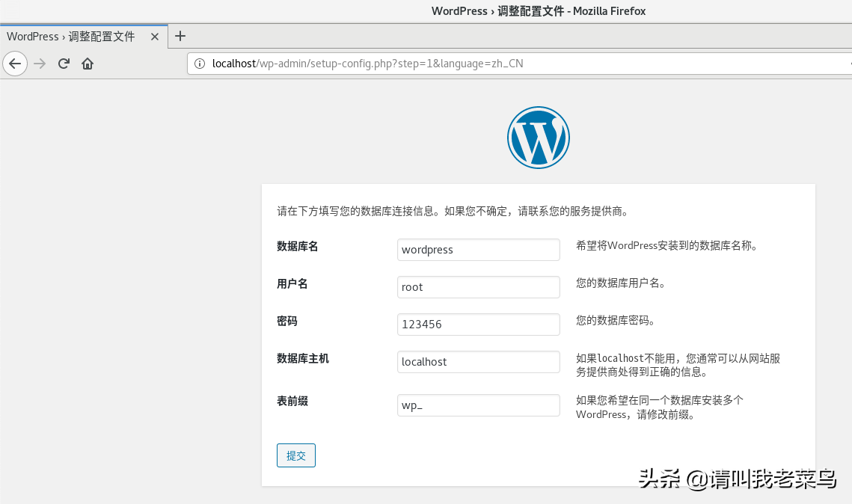This screenshot has height=504, width=852.
Task: Reload the current page
Action: click(x=64, y=64)
